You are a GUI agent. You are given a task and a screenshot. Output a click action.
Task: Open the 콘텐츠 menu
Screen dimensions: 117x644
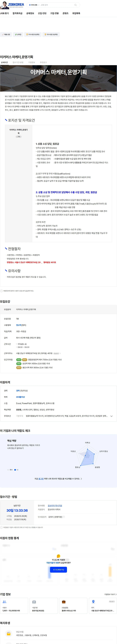tap(66, 14)
